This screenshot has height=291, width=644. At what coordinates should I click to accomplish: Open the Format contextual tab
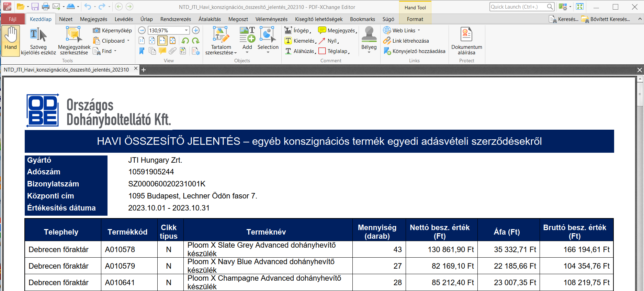415,19
